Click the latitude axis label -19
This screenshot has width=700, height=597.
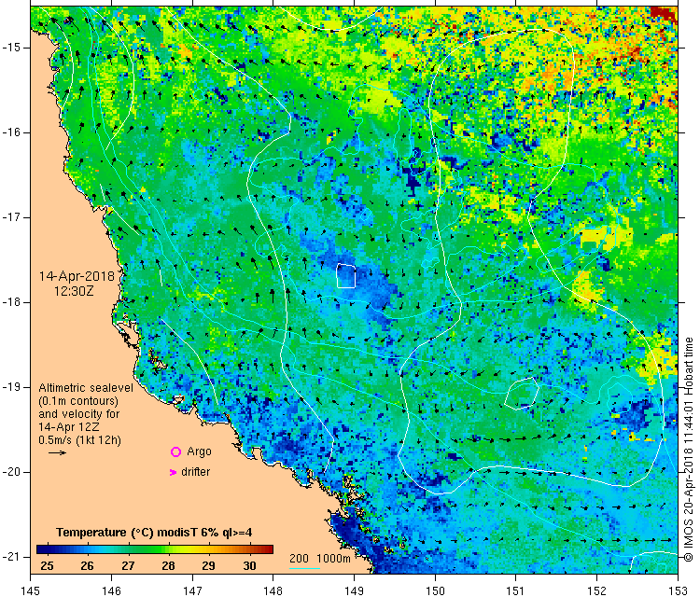tap(12, 387)
